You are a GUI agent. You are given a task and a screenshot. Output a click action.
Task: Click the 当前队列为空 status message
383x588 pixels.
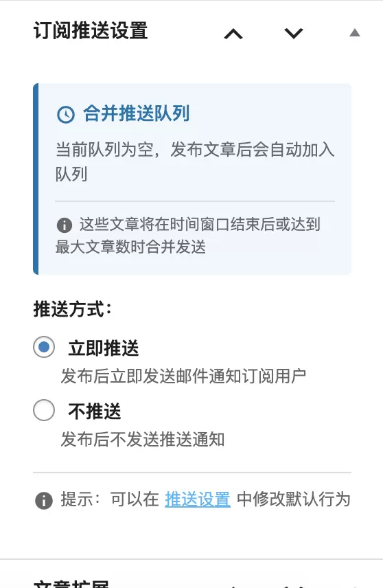[195, 161]
